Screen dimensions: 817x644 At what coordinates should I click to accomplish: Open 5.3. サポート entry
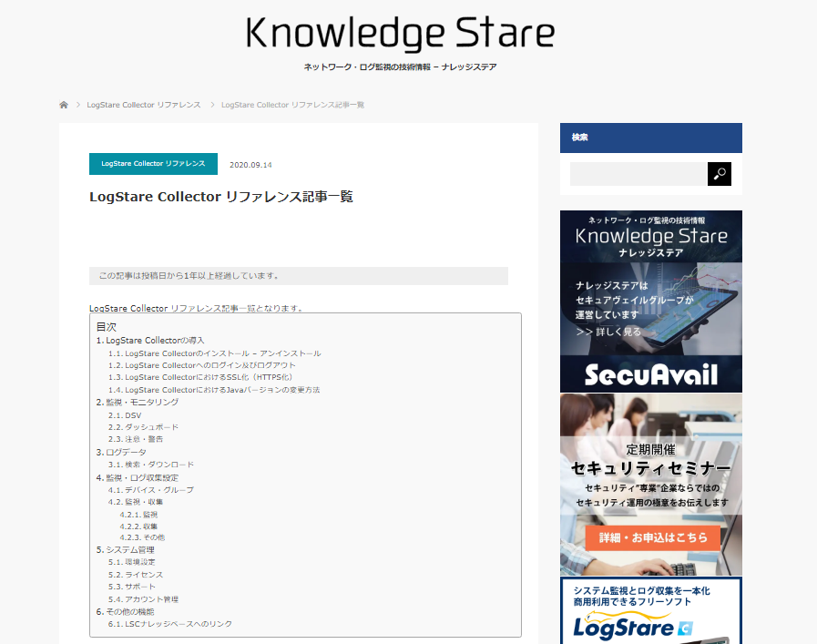click(132, 587)
